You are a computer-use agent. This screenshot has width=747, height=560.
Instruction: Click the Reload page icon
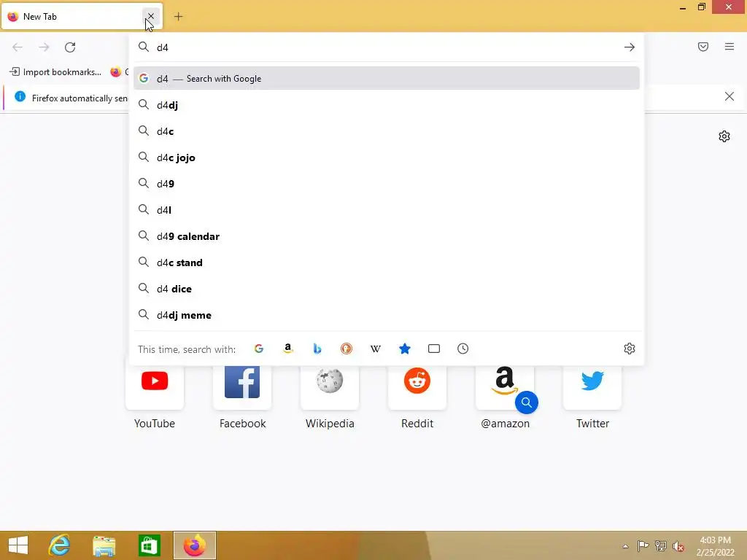[70, 47]
